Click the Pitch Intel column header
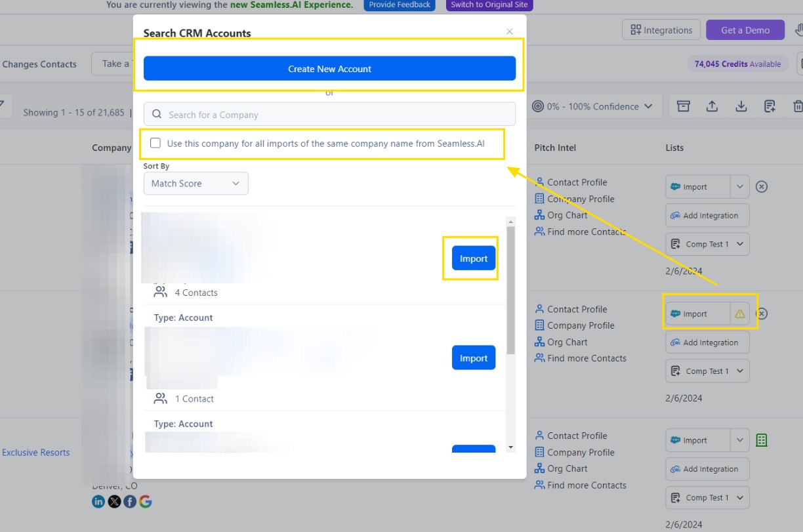Screen dimensions: 803x532 [555, 148]
